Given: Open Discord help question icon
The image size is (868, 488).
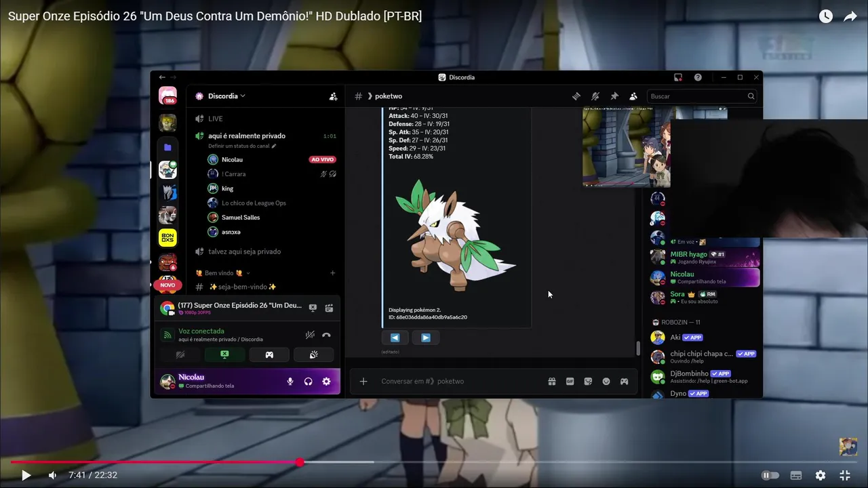Looking at the screenshot, I should tap(698, 77).
